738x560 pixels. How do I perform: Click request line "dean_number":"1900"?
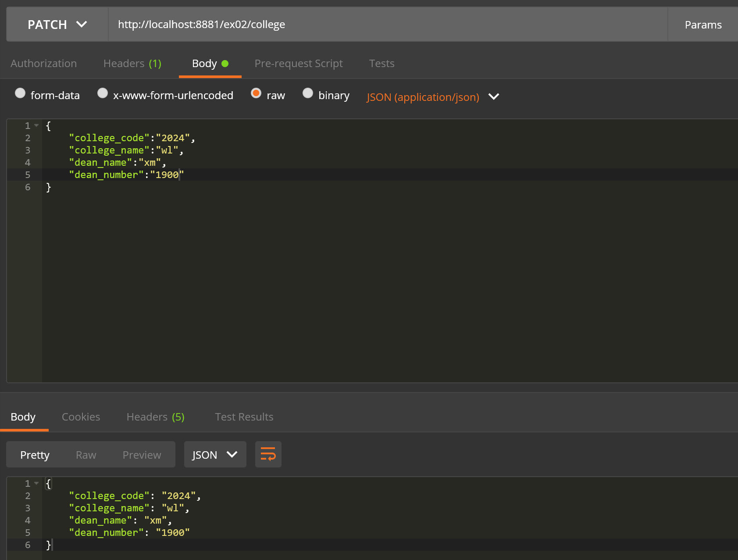[126, 175]
